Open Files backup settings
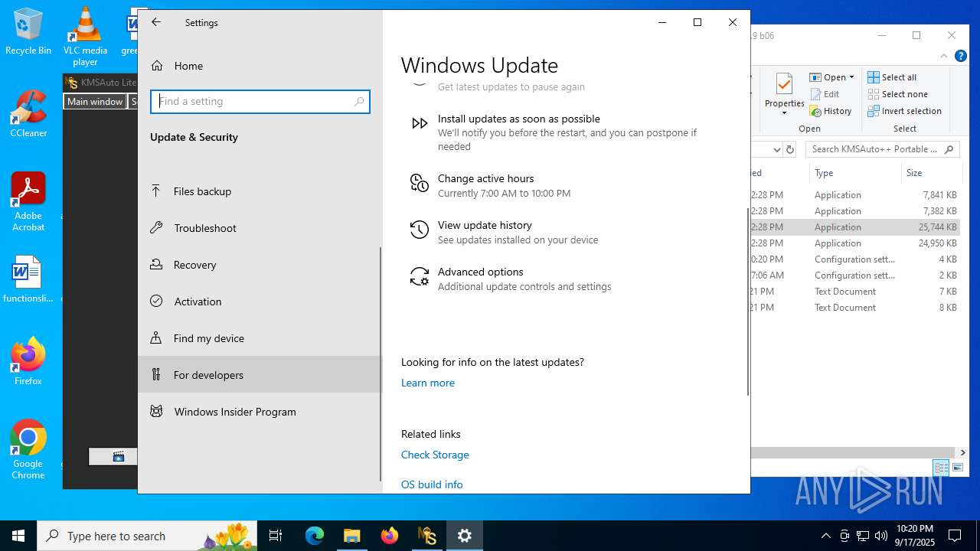The image size is (980, 551). pos(260,191)
